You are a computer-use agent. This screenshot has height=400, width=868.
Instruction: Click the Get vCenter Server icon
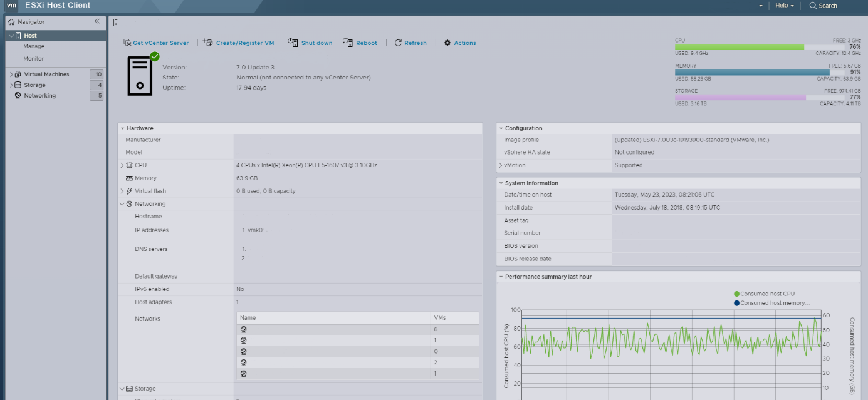click(x=127, y=43)
